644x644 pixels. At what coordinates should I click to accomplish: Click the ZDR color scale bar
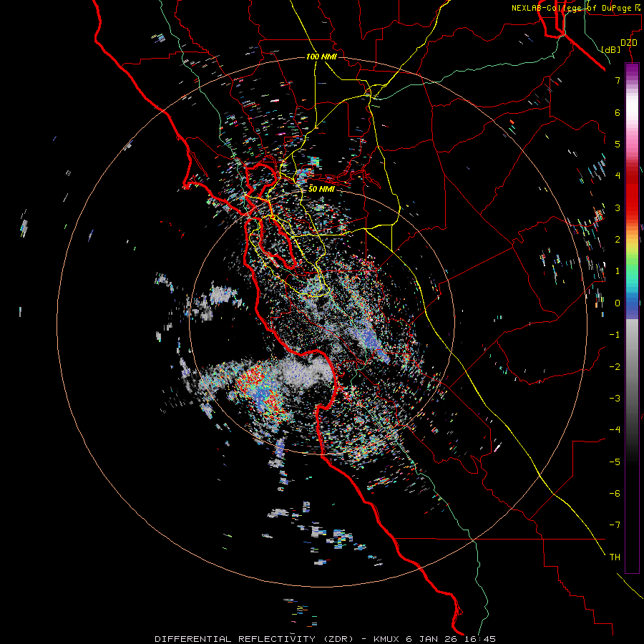(x=632, y=318)
